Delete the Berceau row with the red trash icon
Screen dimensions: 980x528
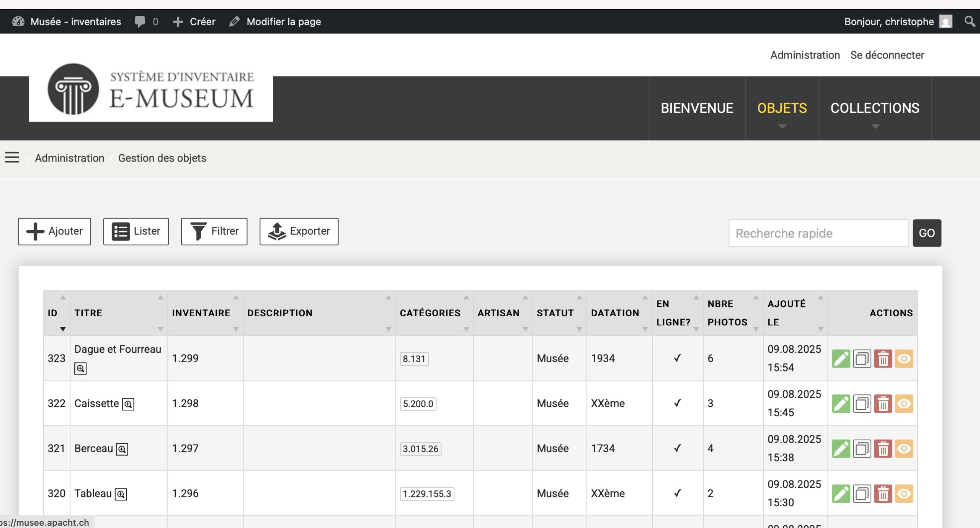[883, 449]
